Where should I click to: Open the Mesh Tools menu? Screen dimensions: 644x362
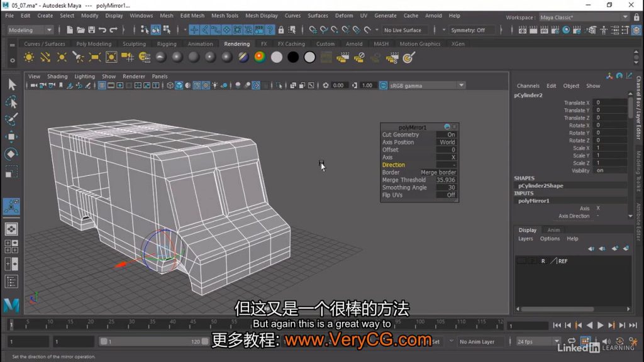[225, 16]
